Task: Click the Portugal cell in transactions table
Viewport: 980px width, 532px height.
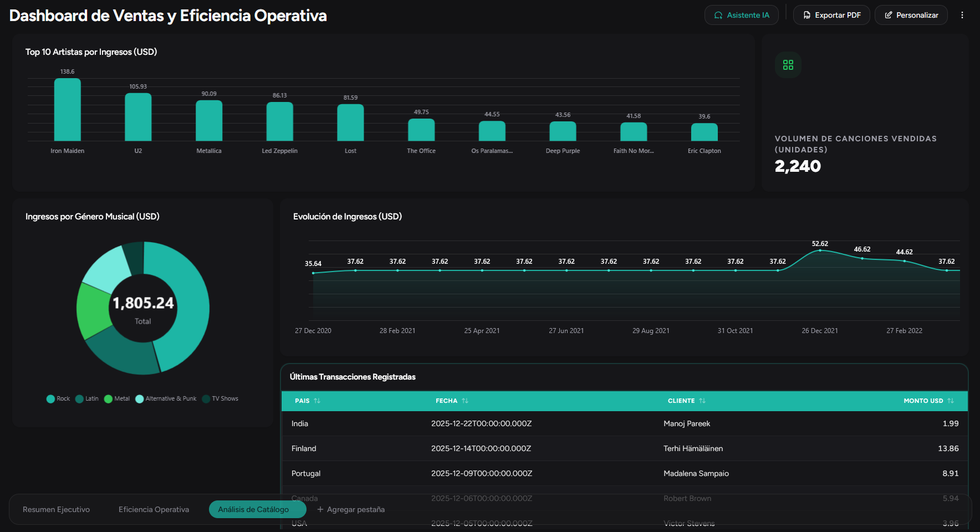Action: tap(306, 473)
